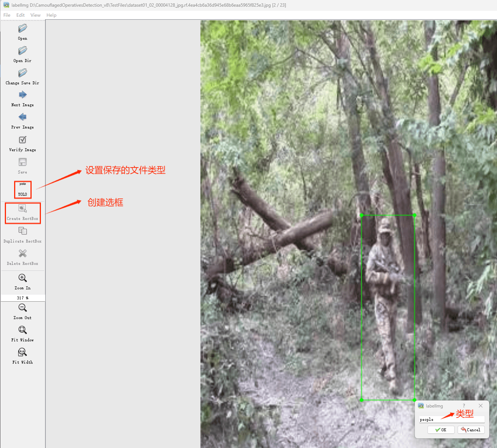
Task: Go to Next Image arrow
Action: click(23, 95)
